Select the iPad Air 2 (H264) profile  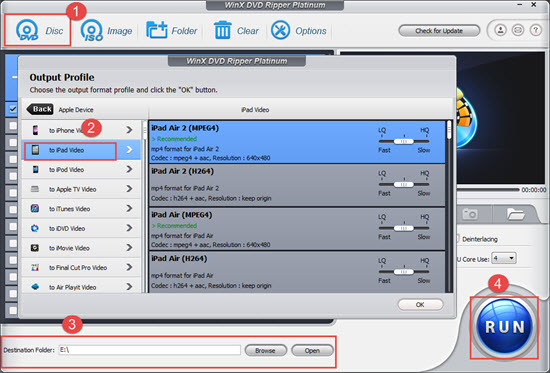pos(297,185)
